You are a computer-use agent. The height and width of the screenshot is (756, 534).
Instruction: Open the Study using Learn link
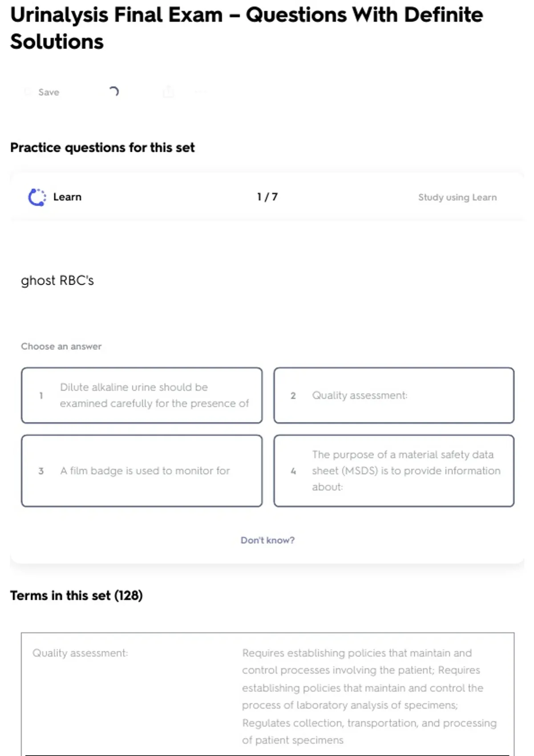click(457, 197)
